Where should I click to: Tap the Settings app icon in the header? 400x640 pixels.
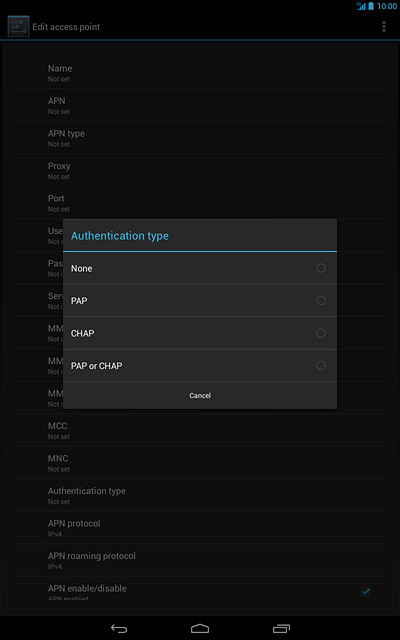point(18,27)
